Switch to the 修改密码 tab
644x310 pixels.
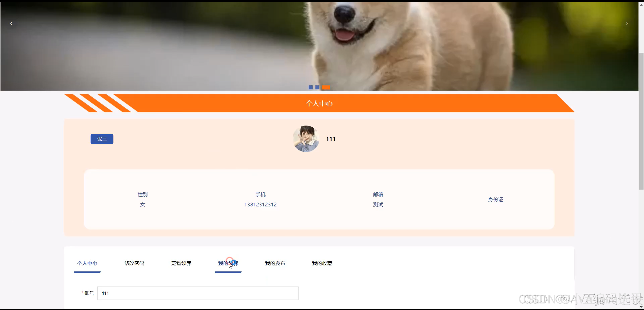coord(134,263)
